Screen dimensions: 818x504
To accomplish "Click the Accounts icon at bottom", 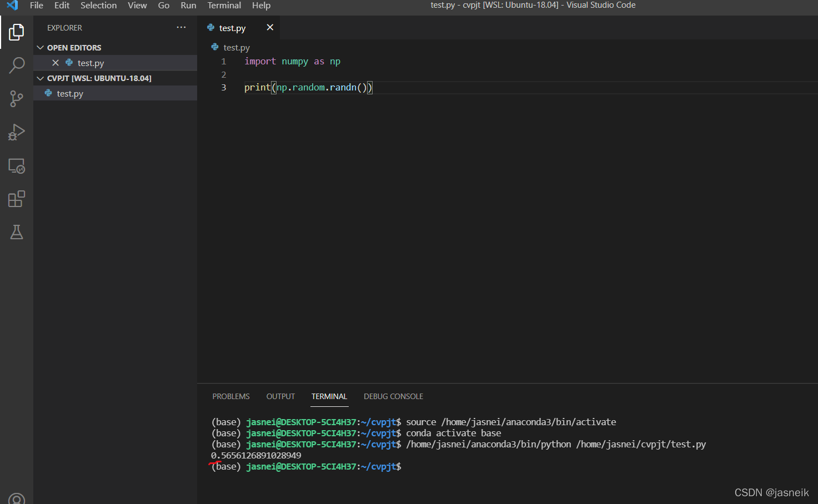I will tap(17, 498).
